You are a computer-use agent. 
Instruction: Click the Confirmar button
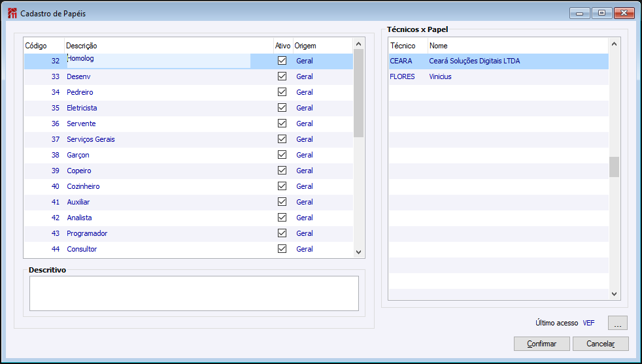[x=542, y=344]
